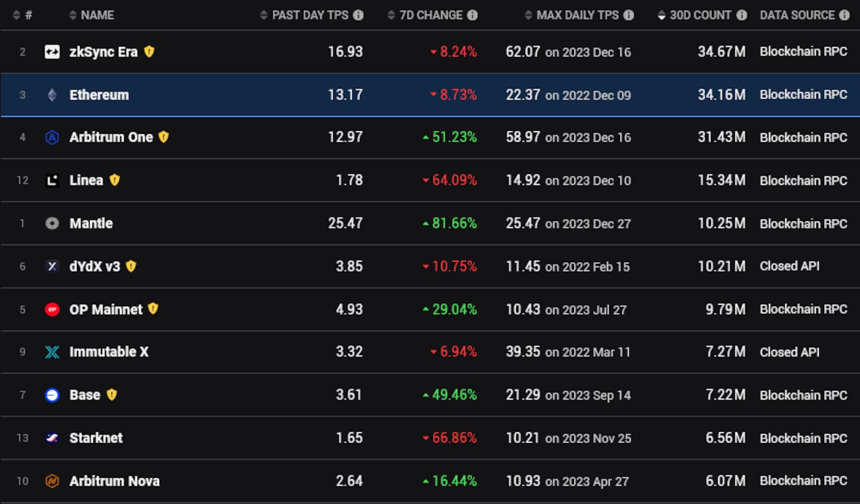Click the shield badge next to dYdX v3
Image resolution: width=860 pixels, height=504 pixels.
(x=131, y=266)
